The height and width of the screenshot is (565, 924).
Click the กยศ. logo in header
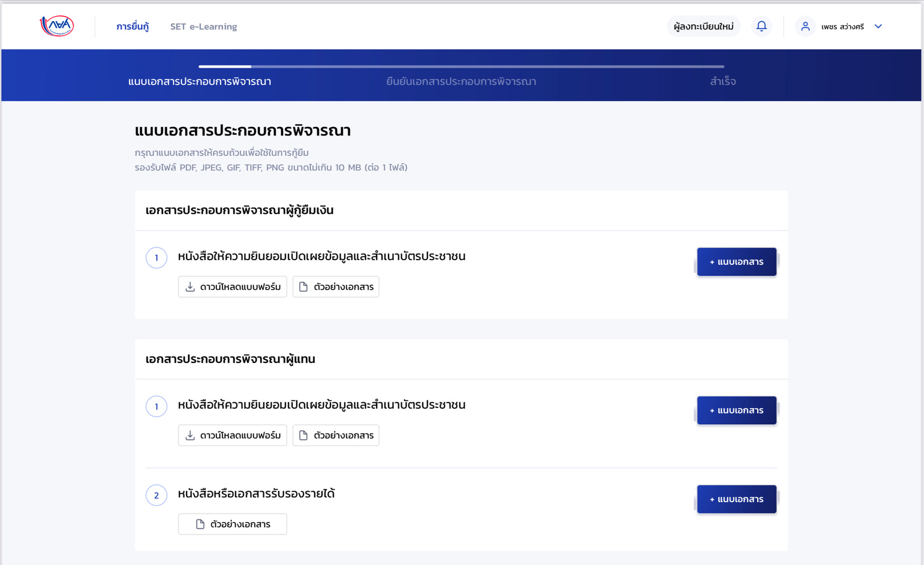[57, 26]
